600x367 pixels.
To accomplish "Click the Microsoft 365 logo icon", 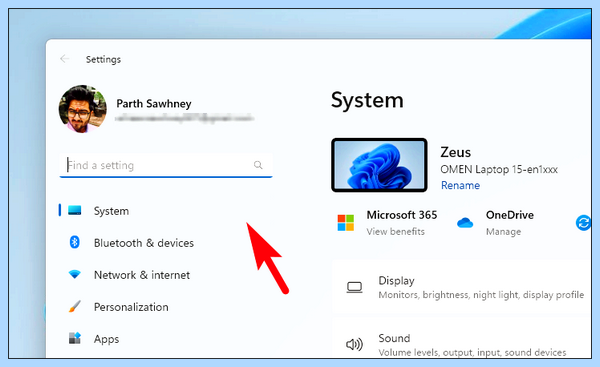I will tap(346, 223).
